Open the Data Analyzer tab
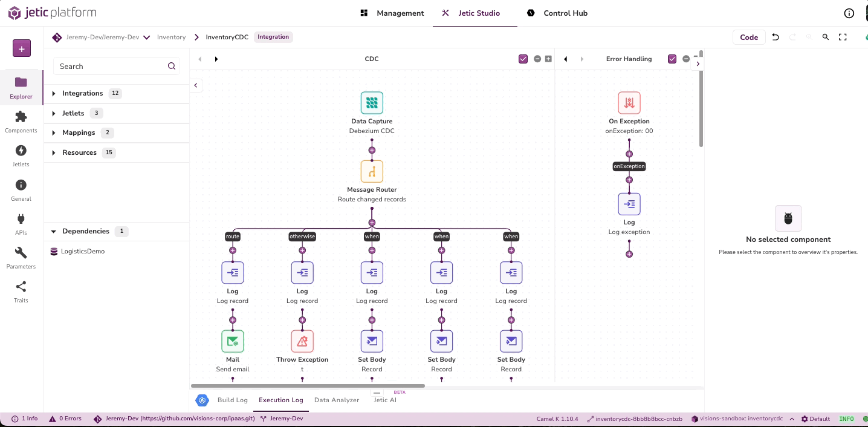Viewport: 868px width, 427px height. click(x=337, y=400)
